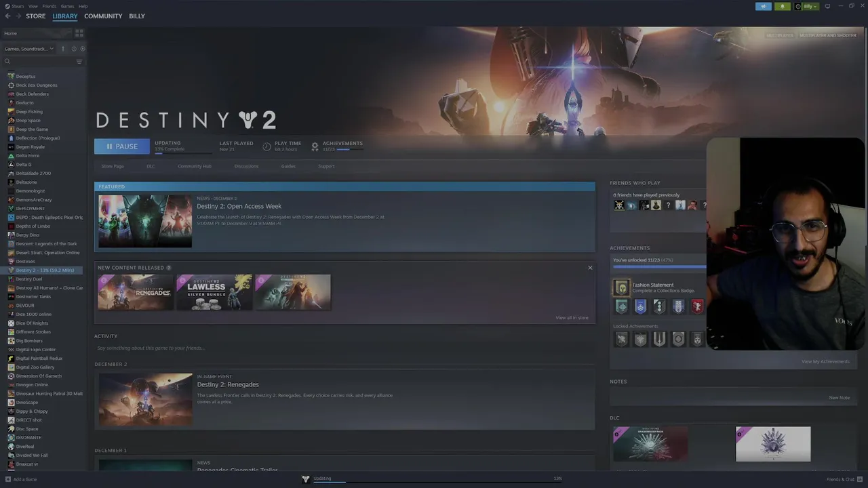Image resolution: width=868 pixels, height=488 pixels.
Task: Open the Help menu
Action: [83, 6]
